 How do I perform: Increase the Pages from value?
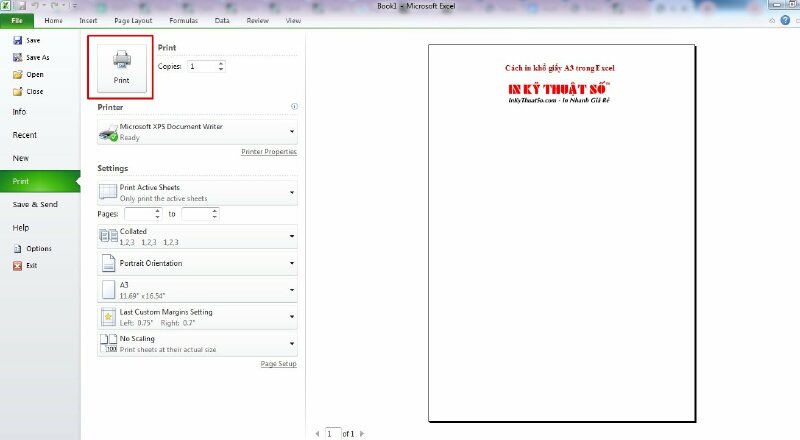click(x=158, y=211)
